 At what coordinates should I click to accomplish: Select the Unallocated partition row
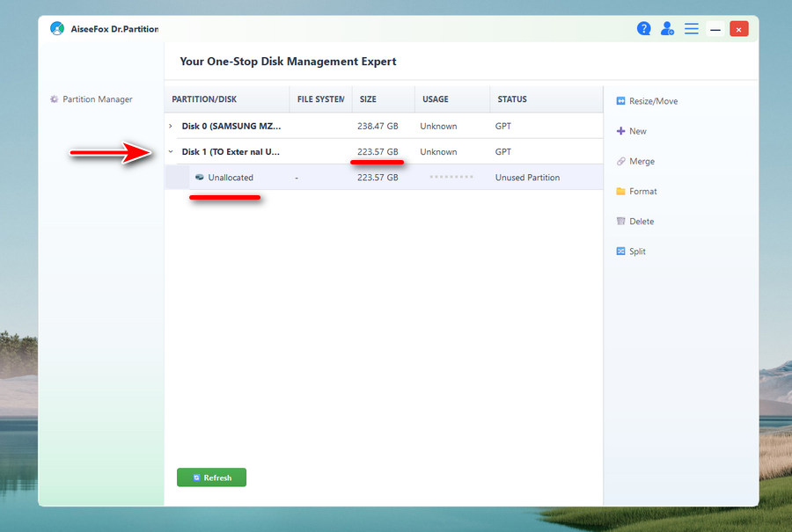coord(384,177)
